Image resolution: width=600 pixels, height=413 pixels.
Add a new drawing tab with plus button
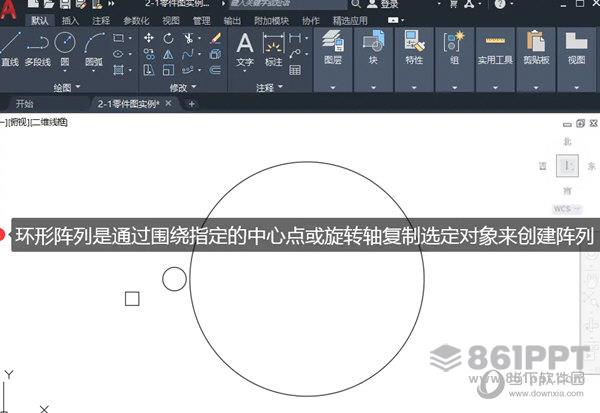click(191, 103)
